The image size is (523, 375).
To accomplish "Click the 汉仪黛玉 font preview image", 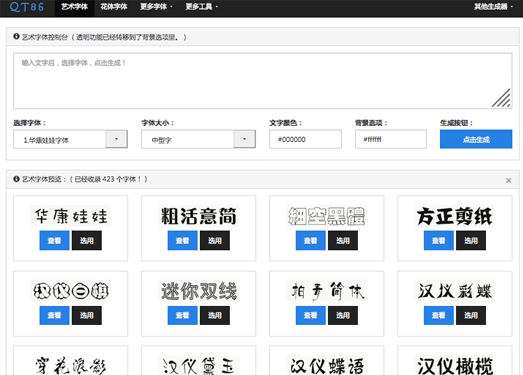I will (199, 365).
